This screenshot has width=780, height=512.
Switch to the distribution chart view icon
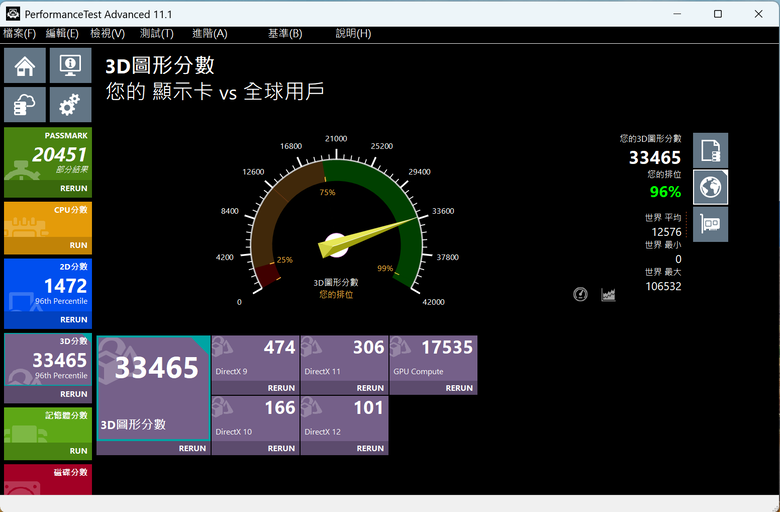608,294
